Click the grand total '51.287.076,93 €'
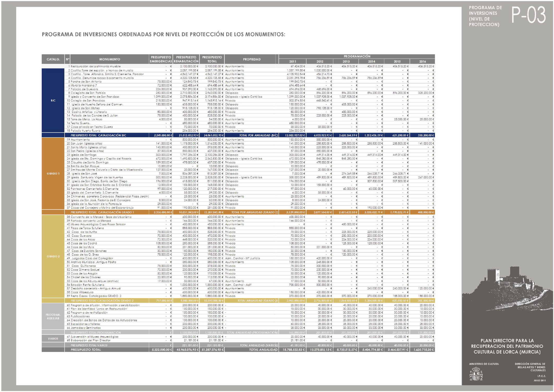This screenshot has height=392, width=554. point(212,350)
